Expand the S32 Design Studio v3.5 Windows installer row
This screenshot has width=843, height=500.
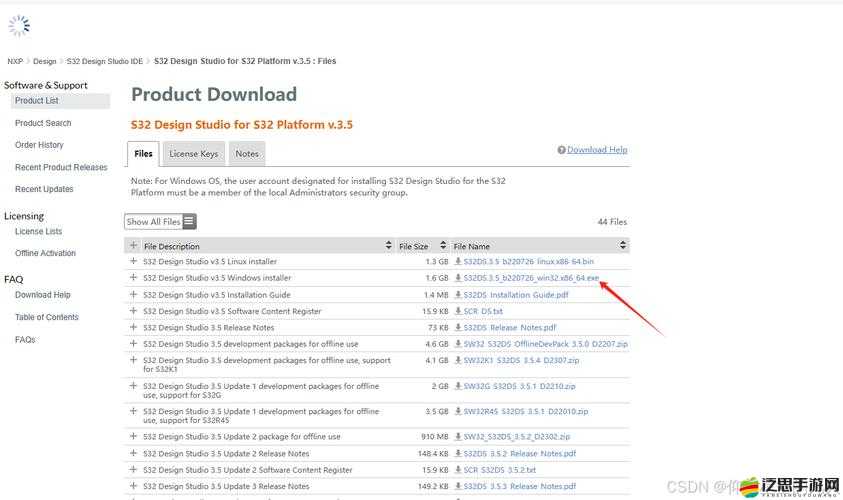click(x=133, y=277)
